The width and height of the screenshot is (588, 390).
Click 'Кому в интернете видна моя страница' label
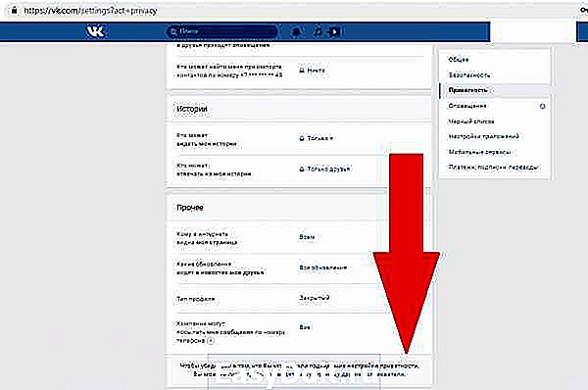[x=207, y=238]
